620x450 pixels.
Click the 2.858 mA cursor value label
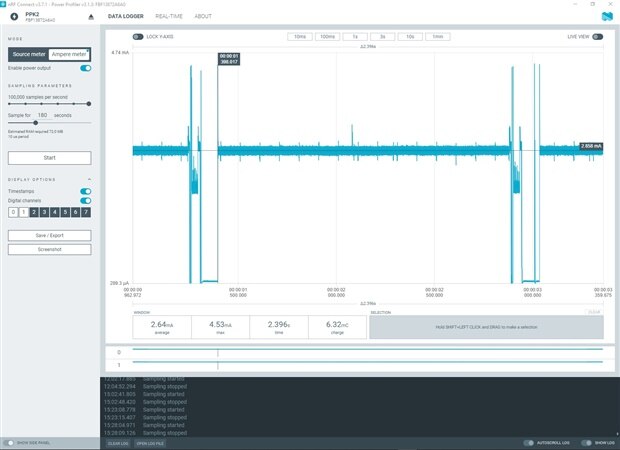pyautogui.click(x=591, y=146)
